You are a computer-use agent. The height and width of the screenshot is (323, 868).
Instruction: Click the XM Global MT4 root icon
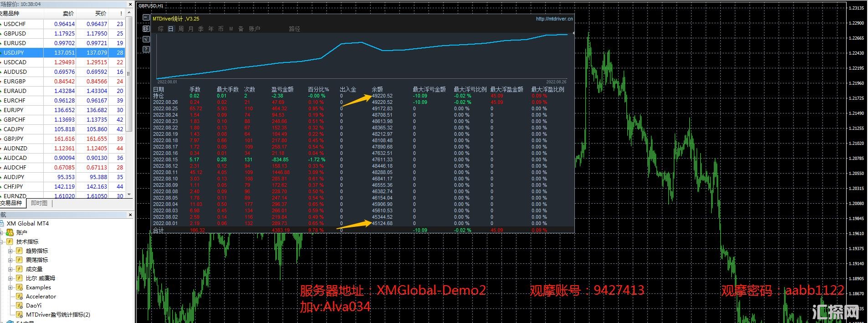[x=2, y=223]
